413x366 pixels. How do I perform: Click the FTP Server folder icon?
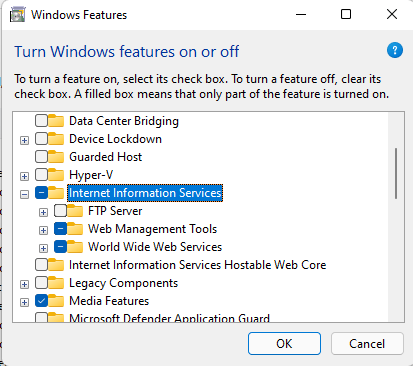point(75,211)
